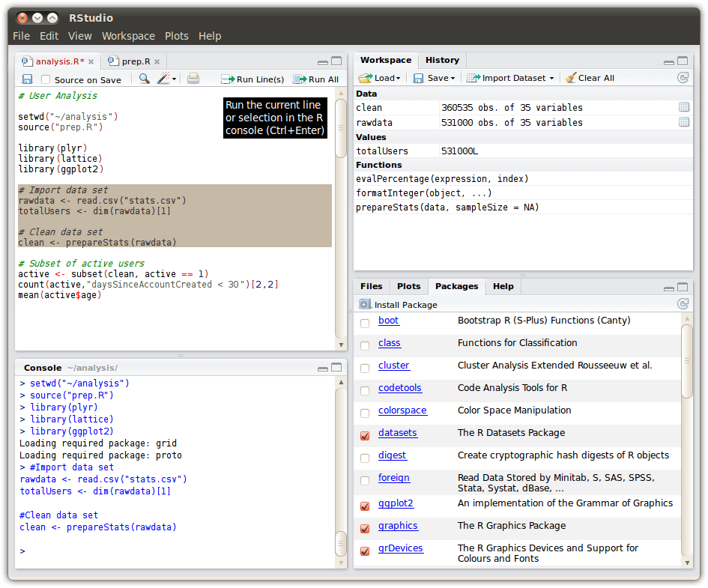This screenshot has height=588, width=708.
Task: Click the console input prompt line
Action: [x=176, y=551]
